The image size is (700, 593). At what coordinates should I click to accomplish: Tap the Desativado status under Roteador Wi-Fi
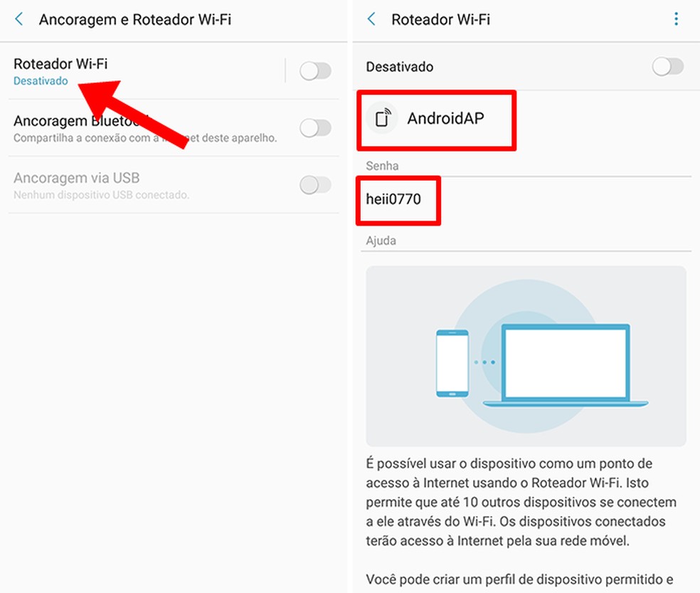[x=41, y=81]
